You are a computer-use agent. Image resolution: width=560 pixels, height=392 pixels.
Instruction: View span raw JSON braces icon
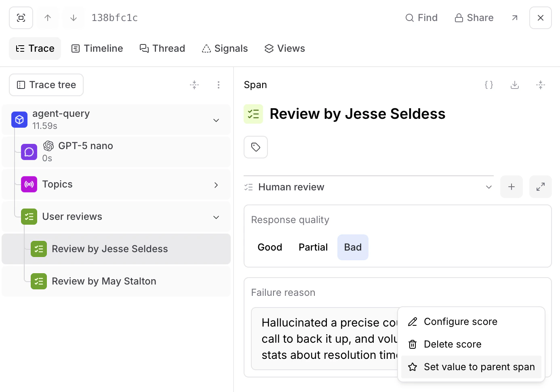coord(489,85)
